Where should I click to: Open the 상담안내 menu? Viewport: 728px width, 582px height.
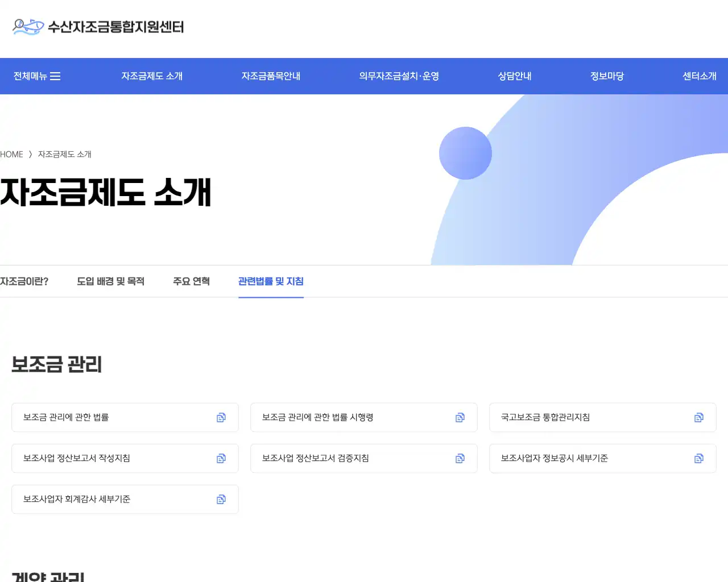pyautogui.click(x=514, y=76)
